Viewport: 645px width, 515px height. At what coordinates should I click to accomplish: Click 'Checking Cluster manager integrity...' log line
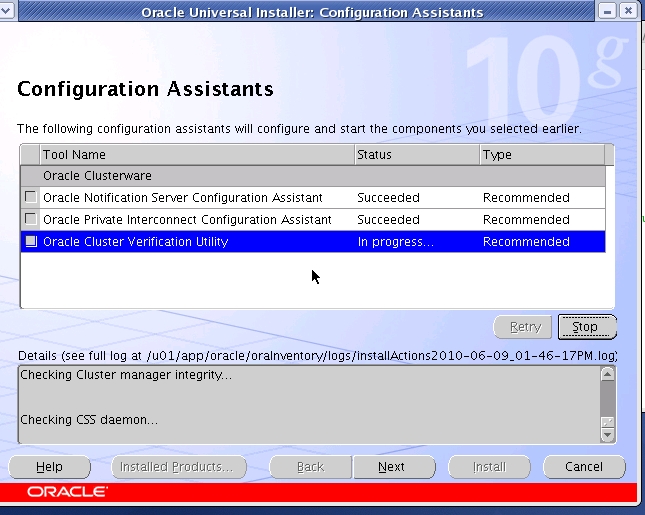126,375
